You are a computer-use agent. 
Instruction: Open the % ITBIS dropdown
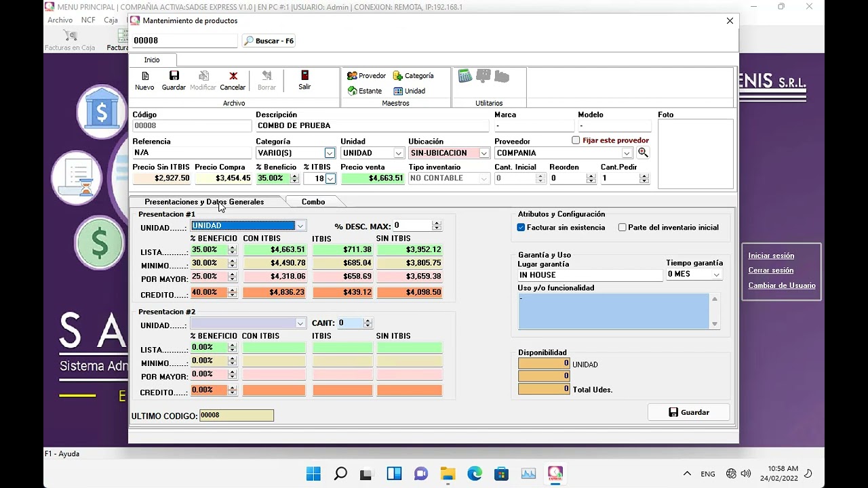[330, 178]
